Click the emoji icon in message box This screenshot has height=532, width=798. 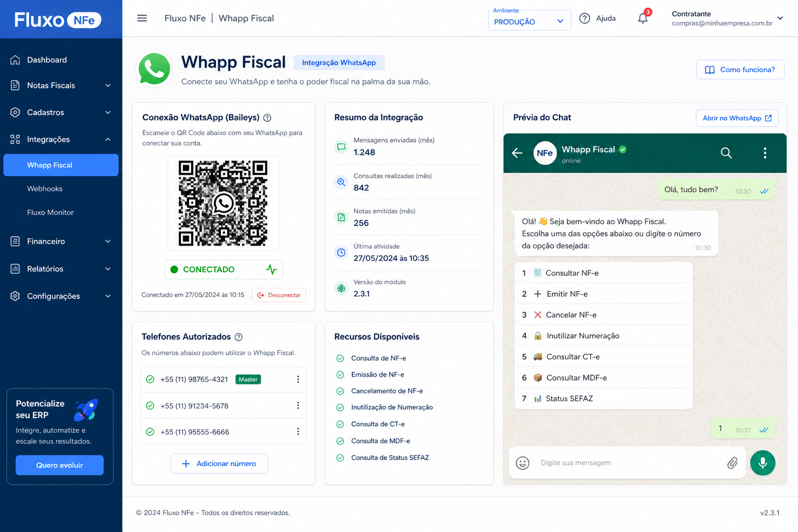click(522, 463)
